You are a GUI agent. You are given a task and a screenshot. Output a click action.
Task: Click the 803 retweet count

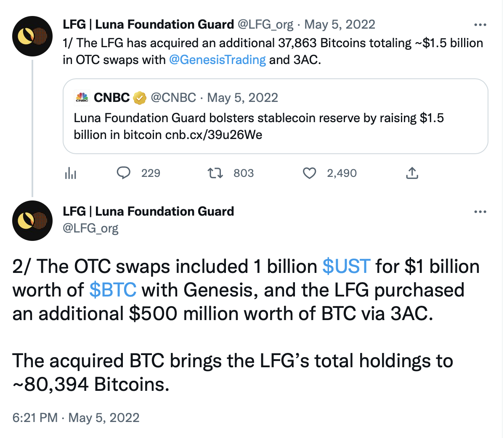point(244,173)
